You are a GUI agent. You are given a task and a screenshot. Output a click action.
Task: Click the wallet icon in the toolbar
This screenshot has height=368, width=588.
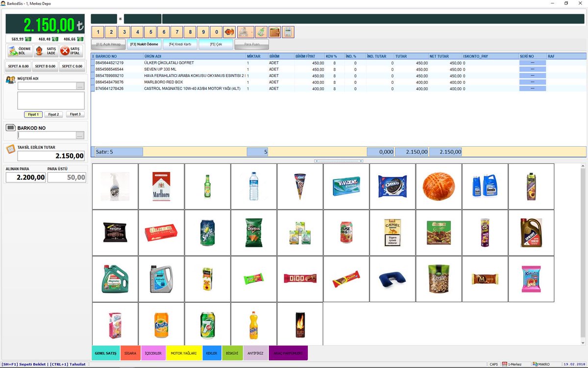(x=275, y=32)
